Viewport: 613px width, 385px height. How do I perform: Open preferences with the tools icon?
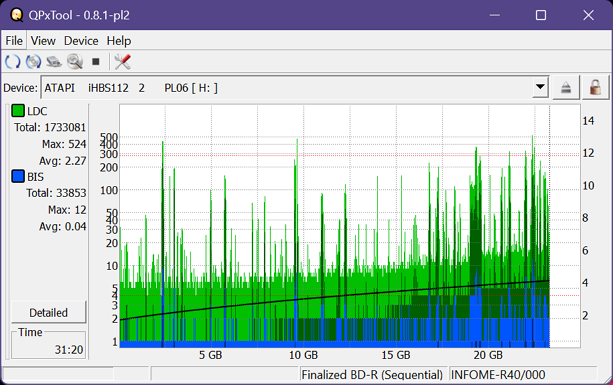[122, 62]
